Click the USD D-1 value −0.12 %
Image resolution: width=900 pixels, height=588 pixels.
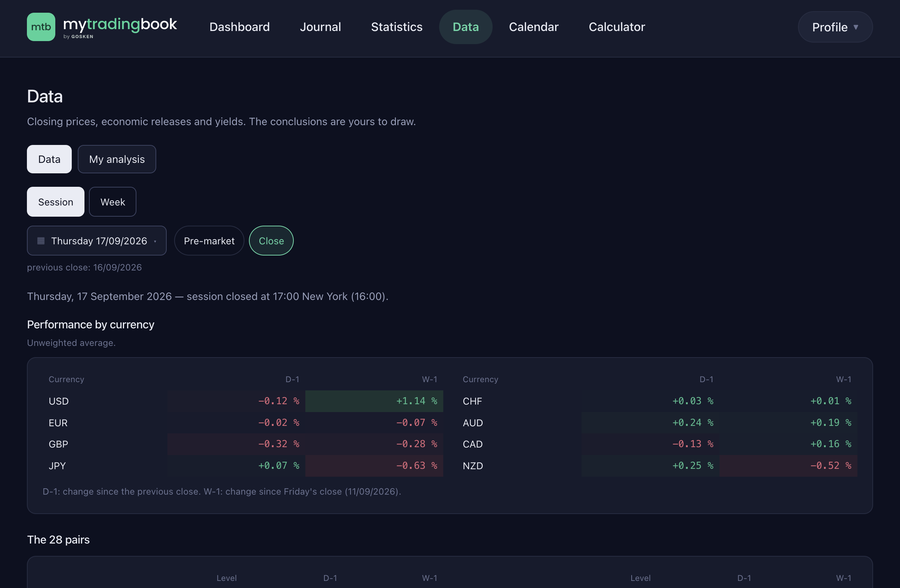(x=279, y=401)
